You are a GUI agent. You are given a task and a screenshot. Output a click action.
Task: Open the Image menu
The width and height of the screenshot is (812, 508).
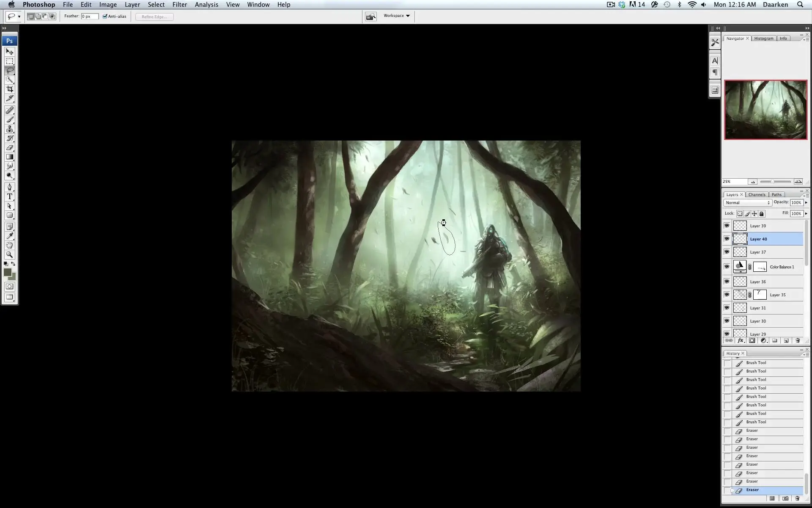[108, 5]
